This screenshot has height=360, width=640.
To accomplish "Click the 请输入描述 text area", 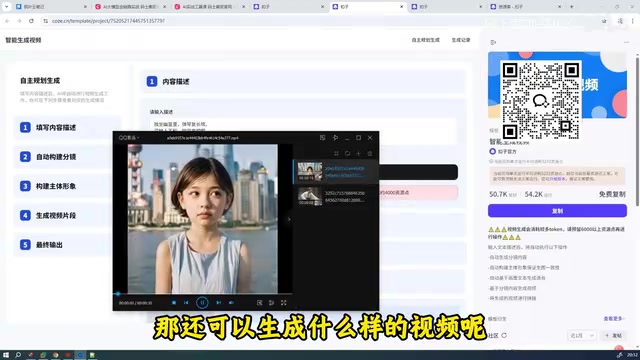I will tap(303, 131).
